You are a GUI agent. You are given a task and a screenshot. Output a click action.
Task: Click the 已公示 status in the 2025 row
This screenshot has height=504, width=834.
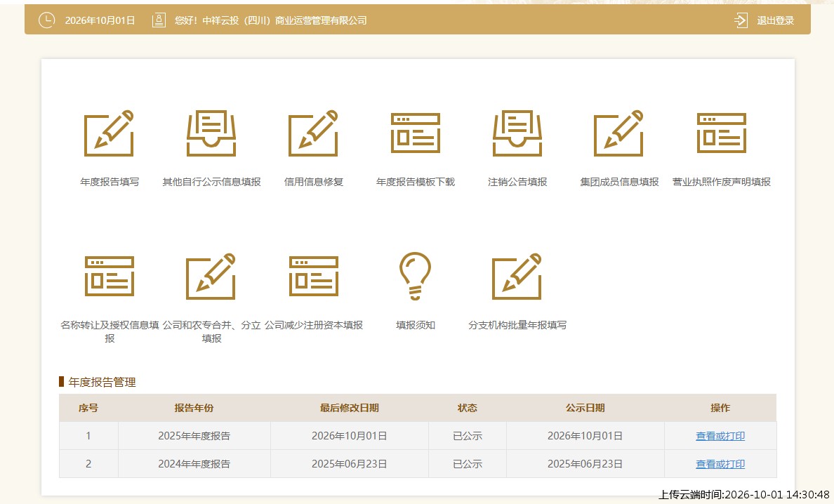click(468, 436)
